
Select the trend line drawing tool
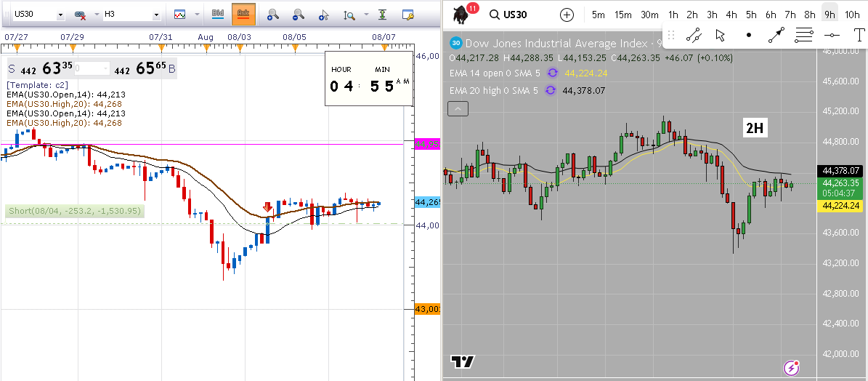pyautogui.click(x=694, y=35)
